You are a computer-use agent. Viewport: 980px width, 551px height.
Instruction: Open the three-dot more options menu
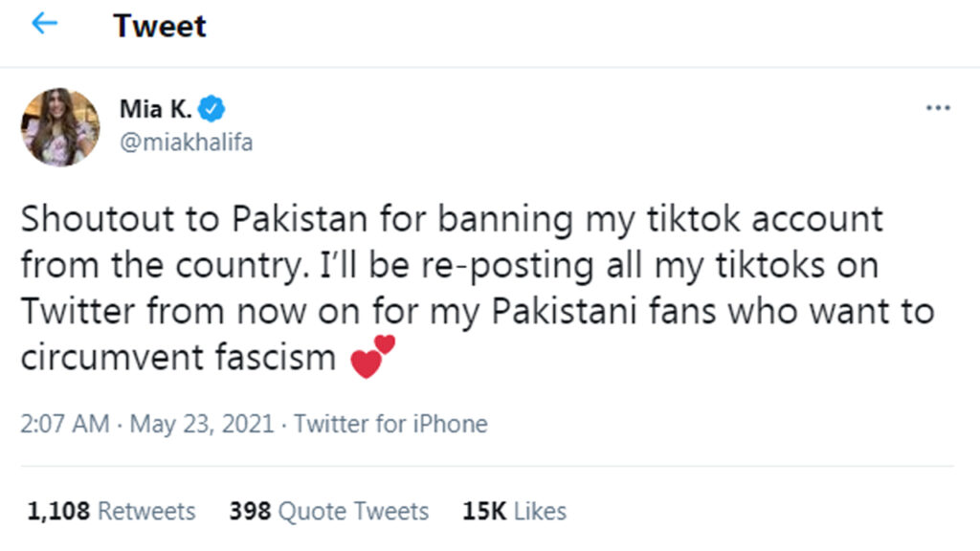click(x=938, y=108)
